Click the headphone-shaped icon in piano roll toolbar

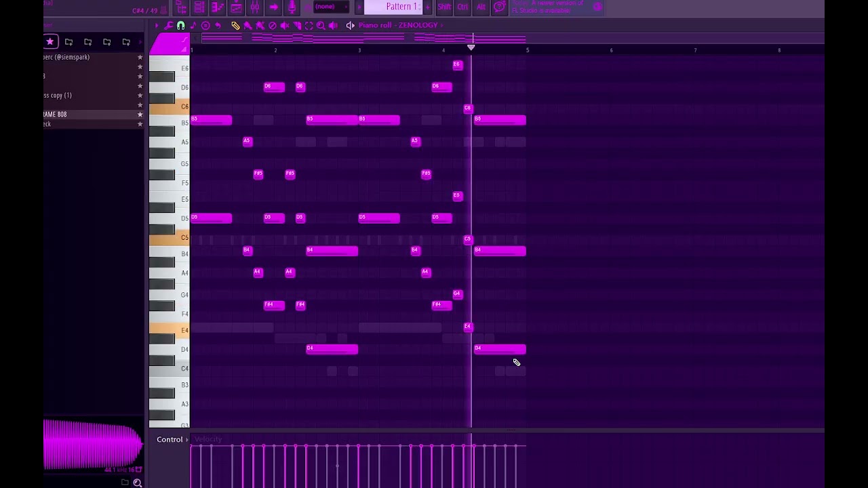[x=181, y=25]
